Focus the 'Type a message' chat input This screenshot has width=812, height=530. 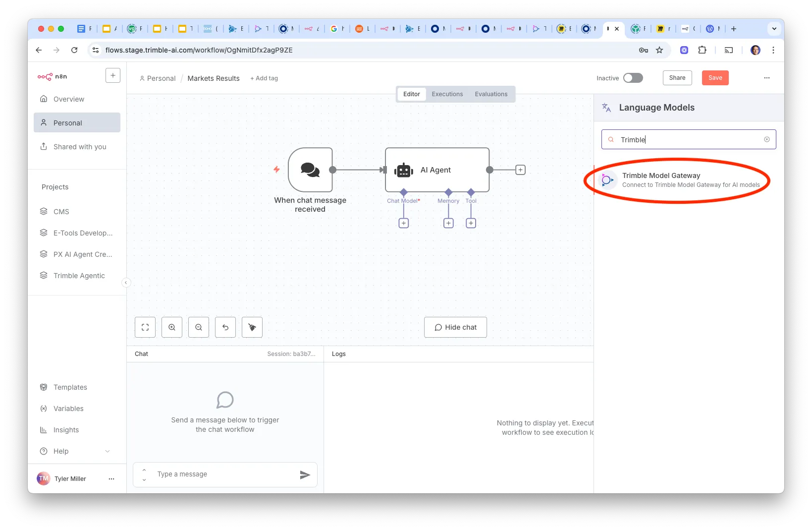[x=225, y=474]
